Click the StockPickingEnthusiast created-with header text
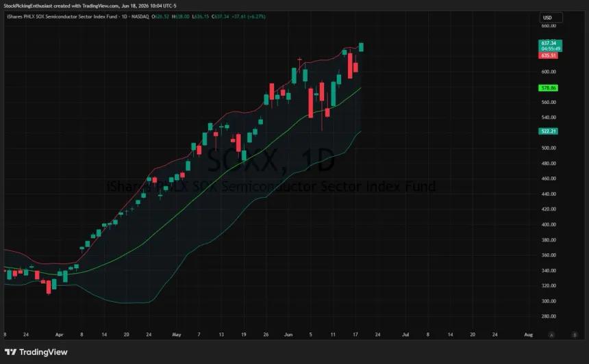This screenshot has height=364, width=589. pos(90,5)
